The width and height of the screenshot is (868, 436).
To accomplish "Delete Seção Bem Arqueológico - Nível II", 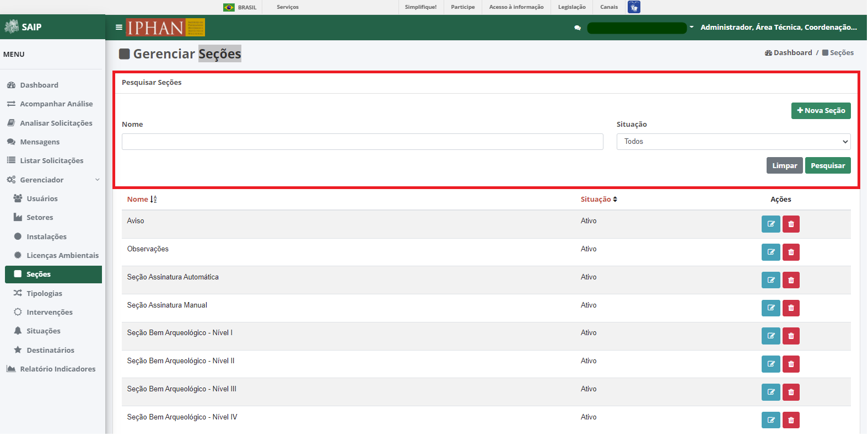I will click(x=791, y=364).
